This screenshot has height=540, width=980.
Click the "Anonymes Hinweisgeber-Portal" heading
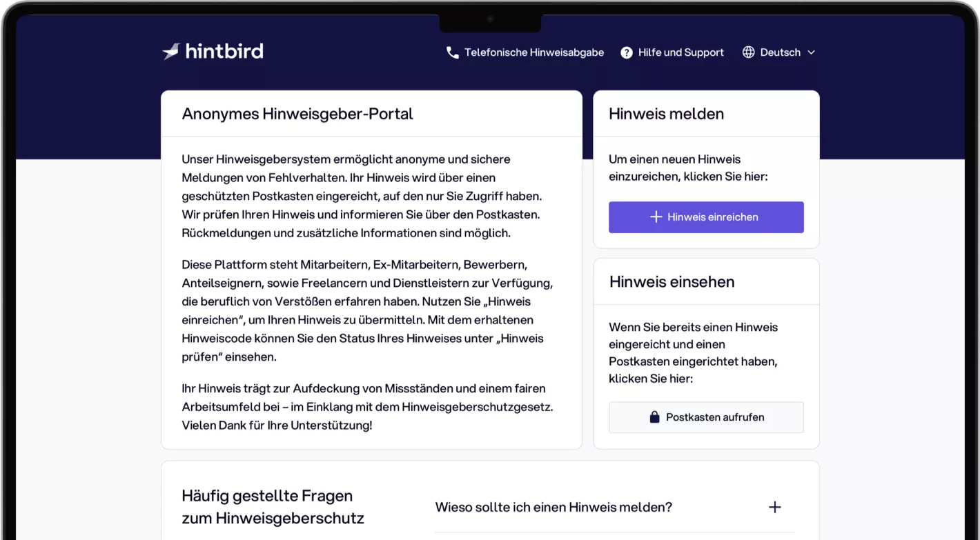click(297, 114)
